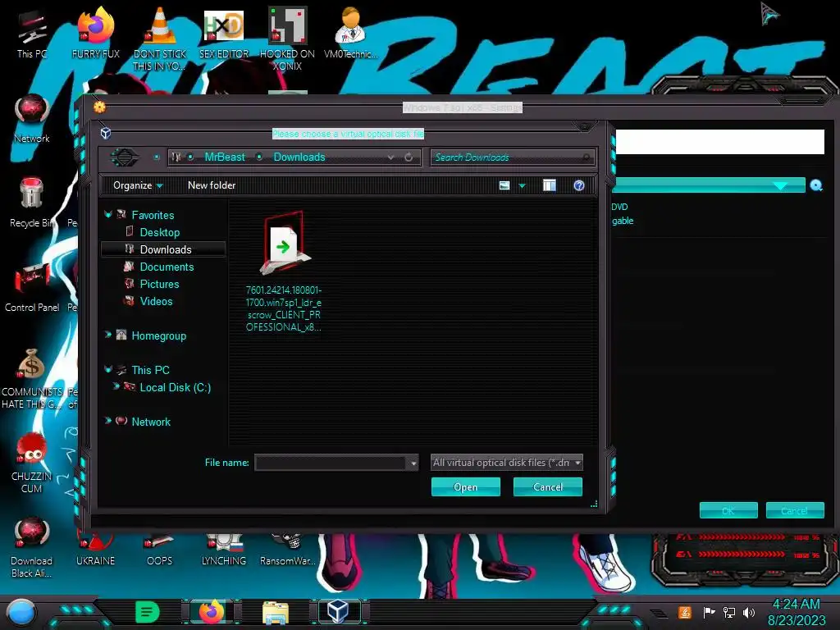This screenshot has height=630, width=840.
Task: Toggle the preview pane button
Action: point(549,185)
